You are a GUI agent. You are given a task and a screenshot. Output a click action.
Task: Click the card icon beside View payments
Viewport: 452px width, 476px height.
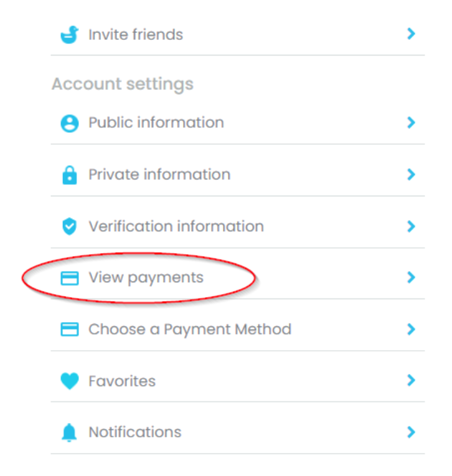tap(70, 278)
